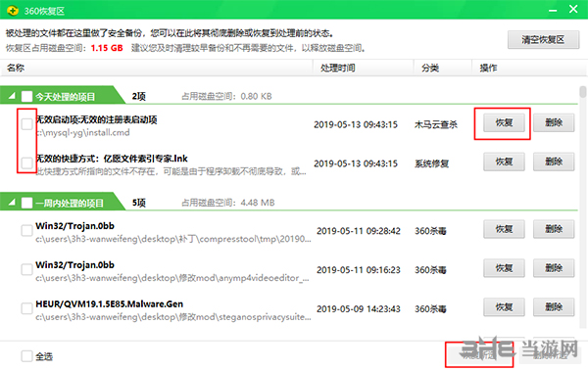Click the 占用磁盘空间: 4.48 MB text

point(228,203)
